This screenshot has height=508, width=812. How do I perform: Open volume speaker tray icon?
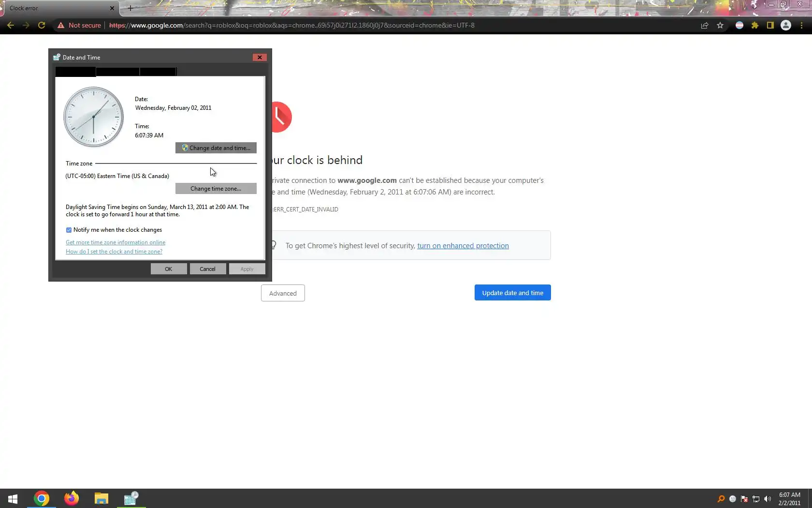click(x=768, y=499)
